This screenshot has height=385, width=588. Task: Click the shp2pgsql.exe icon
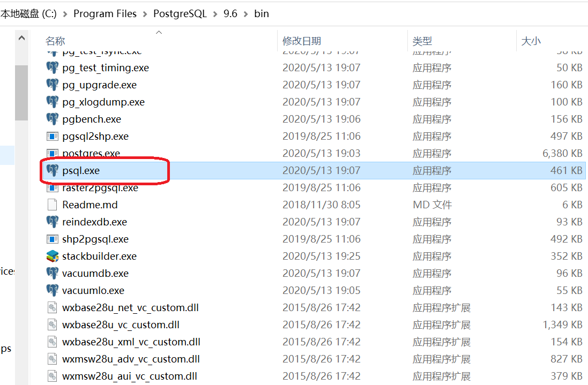(x=52, y=239)
